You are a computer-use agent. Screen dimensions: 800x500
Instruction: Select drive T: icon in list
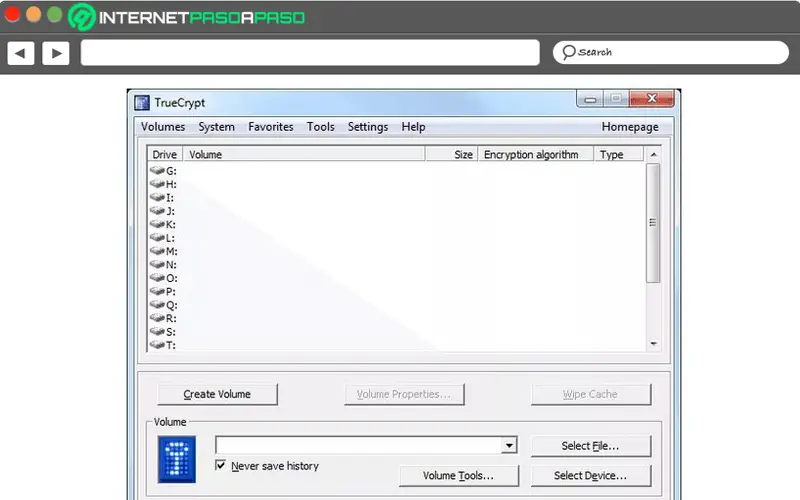coord(157,345)
